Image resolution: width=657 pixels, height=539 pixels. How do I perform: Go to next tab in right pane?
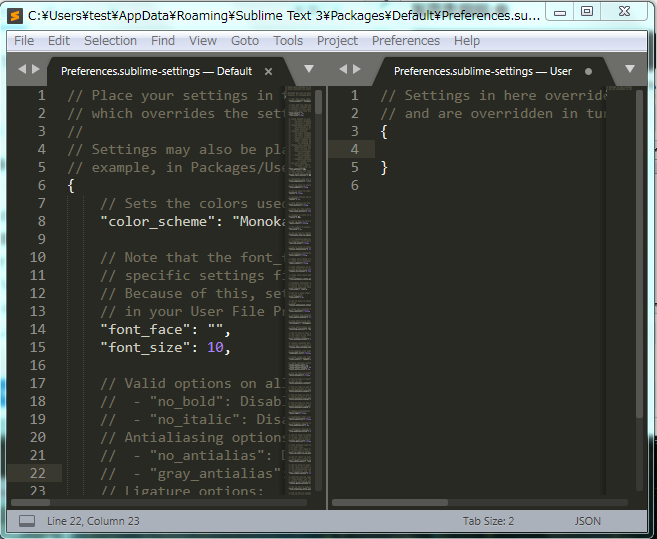(x=357, y=69)
